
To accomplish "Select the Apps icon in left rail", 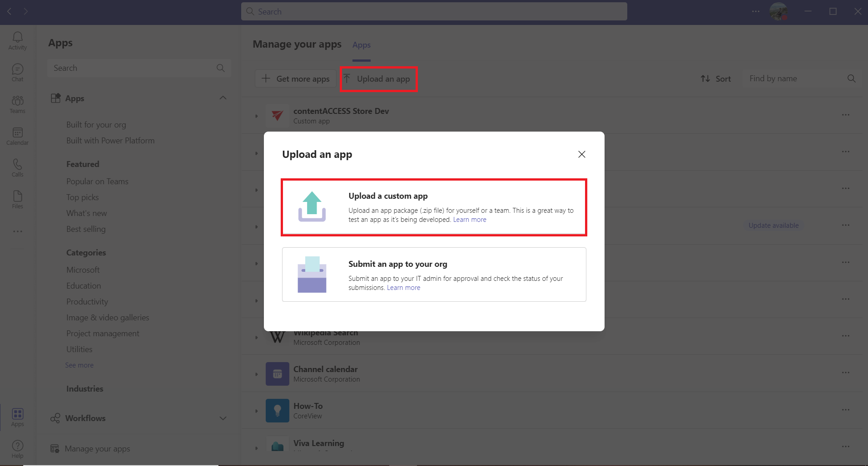I will [18, 417].
